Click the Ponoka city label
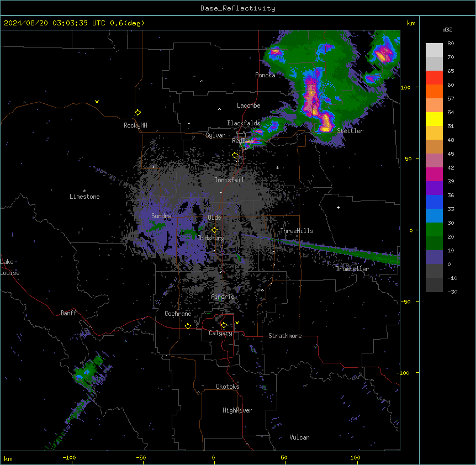476x465 pixels. click(x=265, y=75)
